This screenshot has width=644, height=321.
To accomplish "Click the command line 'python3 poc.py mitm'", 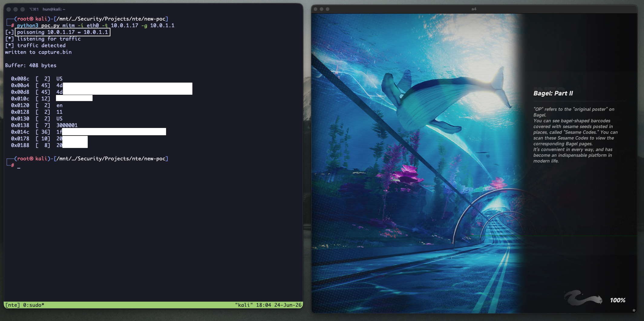I will pyautogui.click(x=96, y=25).
